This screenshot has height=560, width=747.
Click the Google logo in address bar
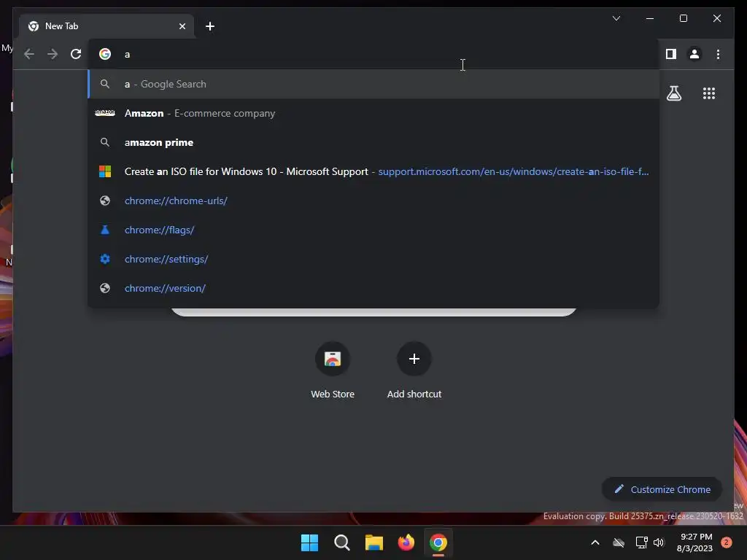[x=105, y=54]
